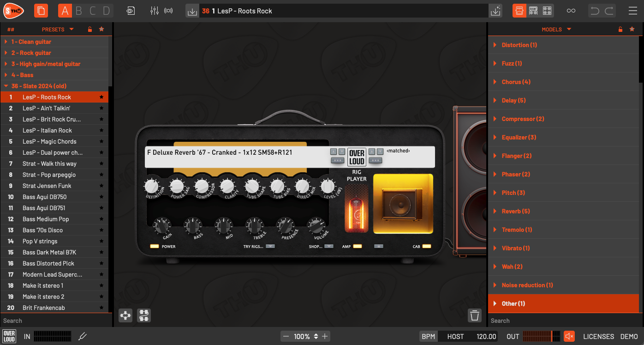Click the infinity loop icon
Viewport: 644px width, 345px height.
[571, 11]
